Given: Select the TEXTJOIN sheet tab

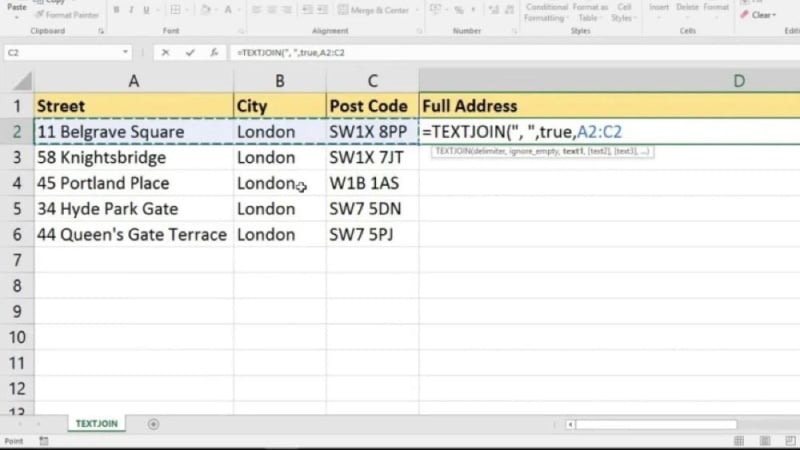Looking at the screenshot, I should click(97, 424).
